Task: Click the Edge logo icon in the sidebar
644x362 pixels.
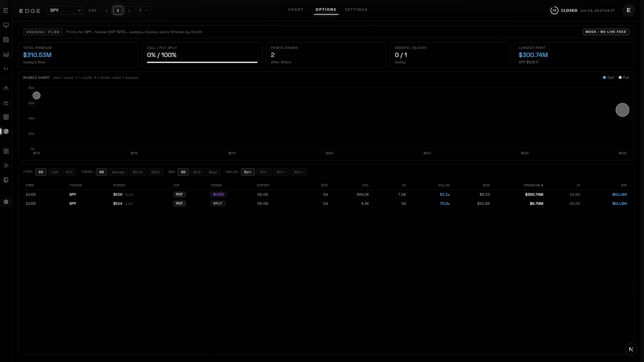Action: pos(6,10)
